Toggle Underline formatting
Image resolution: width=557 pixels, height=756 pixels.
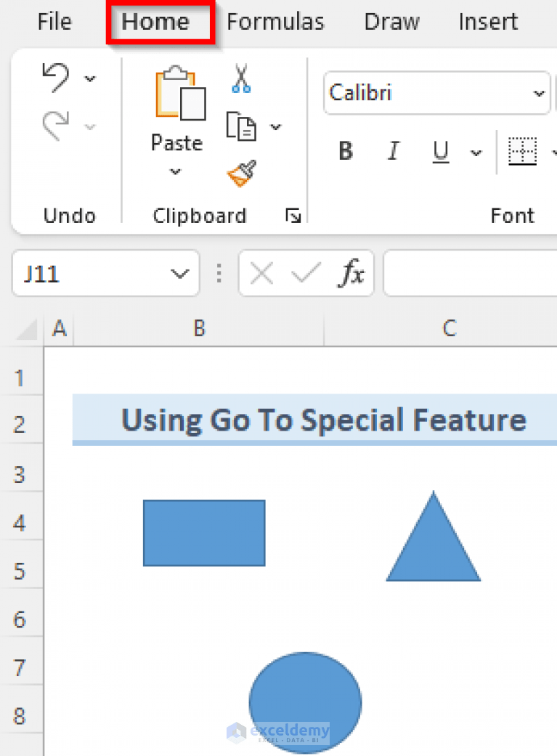pyautogui.click(x=440, y=151)
